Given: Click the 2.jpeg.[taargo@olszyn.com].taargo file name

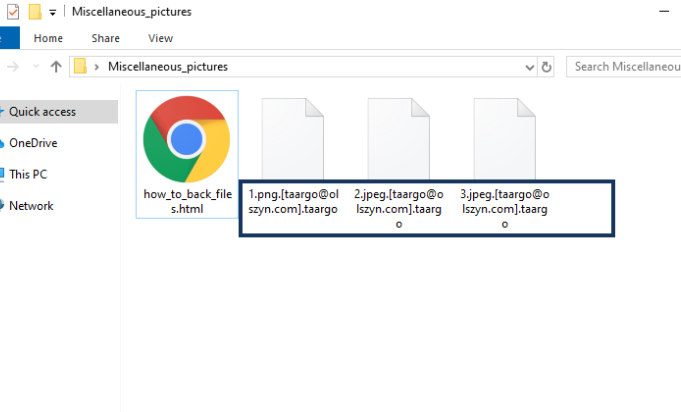Looking at the screenshot, I should [x=399, y=209].
